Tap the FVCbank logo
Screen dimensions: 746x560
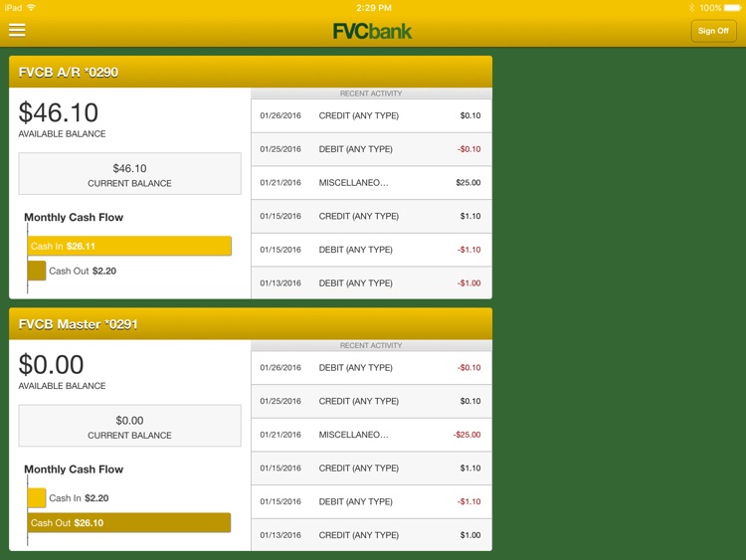[x=372, y=32]
